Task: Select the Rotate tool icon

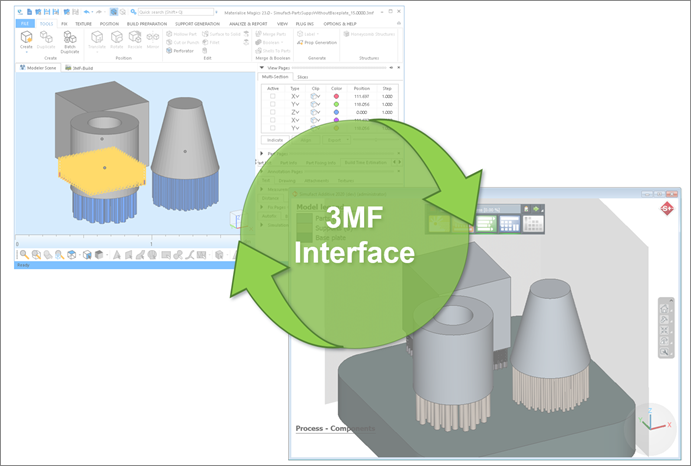Action: (x=117, y=38)
